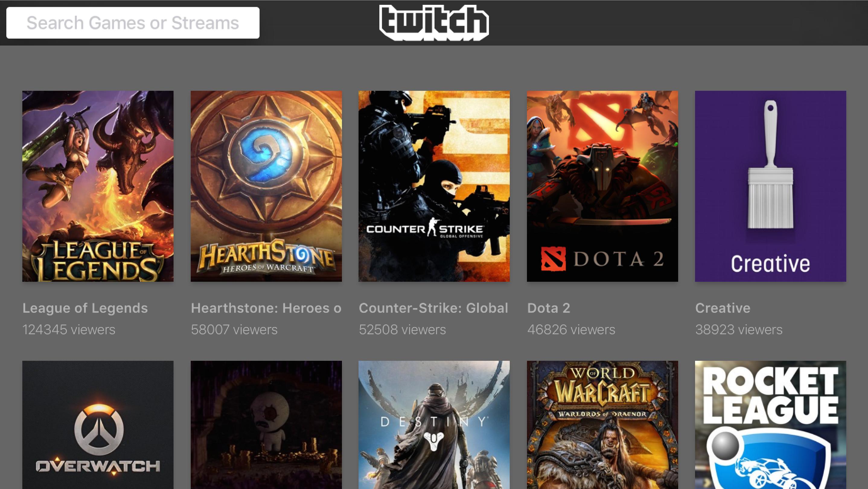Click the '38923 viewers' count label
The image size is (868, 489).
[739, 329]
